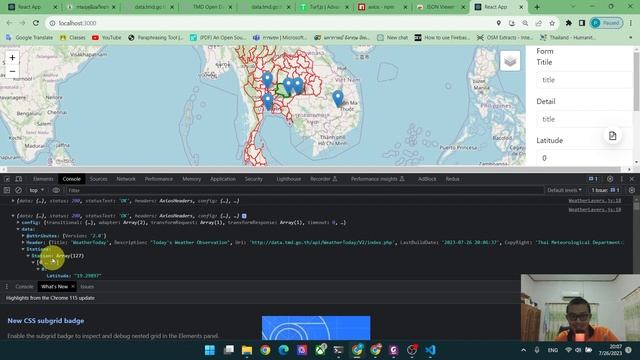Zoom in the map with plus button
Screen dimensions: 640x360
(x=12, y=58)
